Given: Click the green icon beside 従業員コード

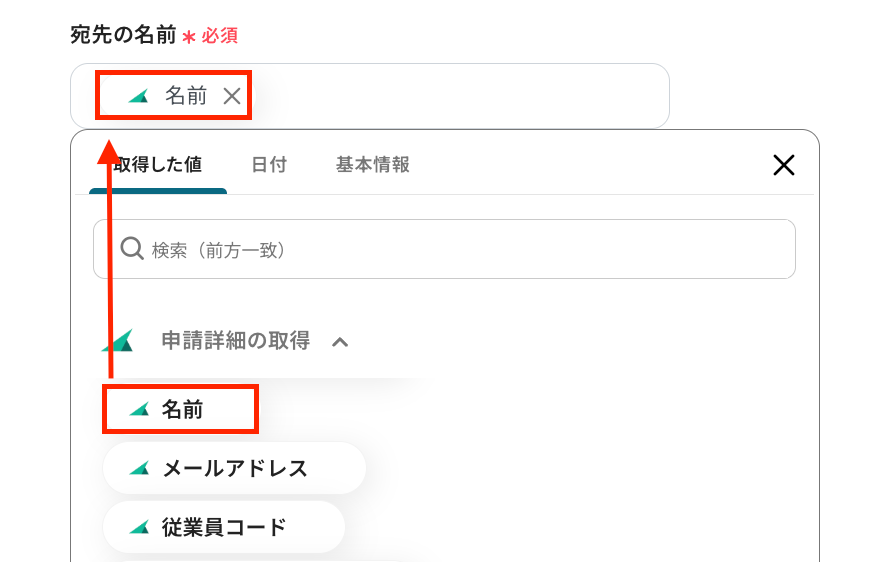Looking at the screenshot, I should (x=139, y=527).
